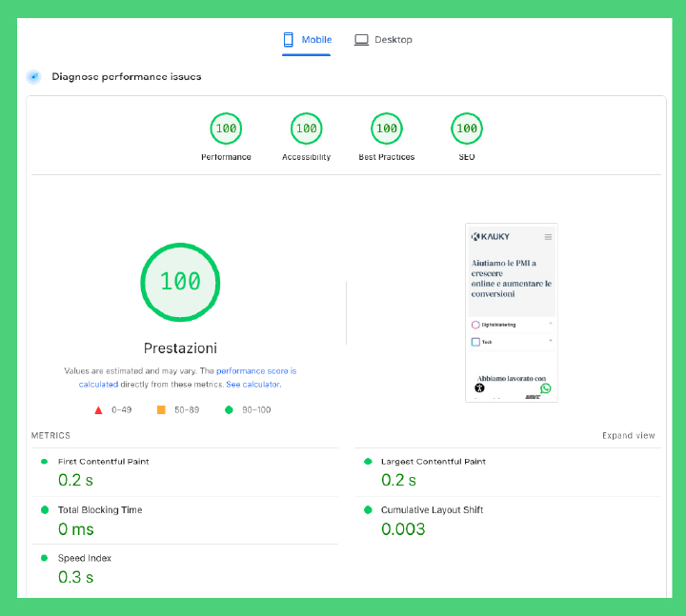
Task: Click the Total Blocking Time metric
Action: tap(99, 510)
